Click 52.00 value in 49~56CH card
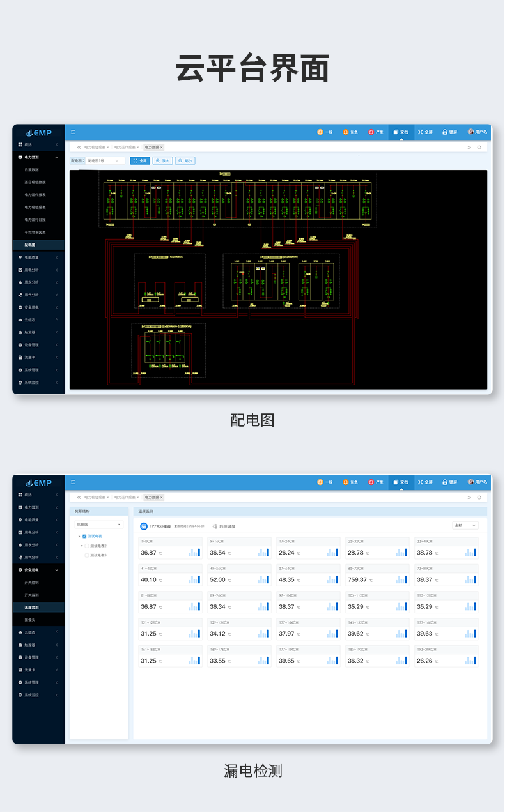The width and height of the screenshot is (505, 812). tap(217, 579)
